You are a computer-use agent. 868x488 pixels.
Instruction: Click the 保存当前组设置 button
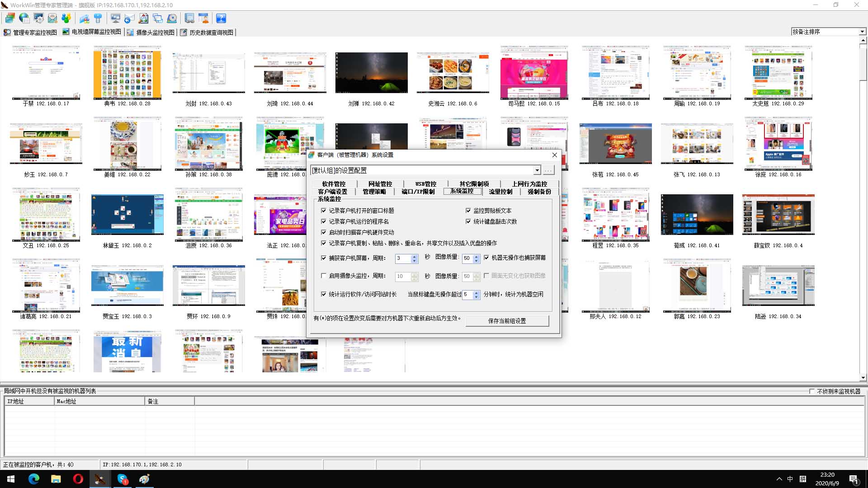pyautogui.click(x=507, y=321)
